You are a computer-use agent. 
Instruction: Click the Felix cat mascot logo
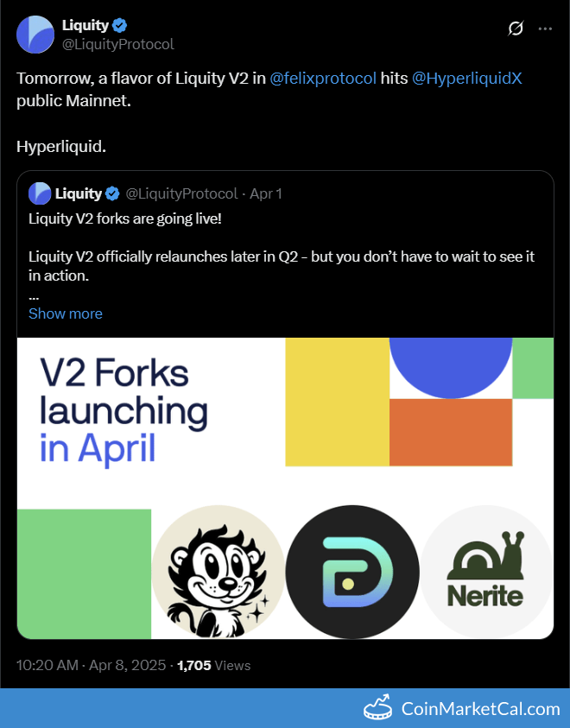pos(218,572)
